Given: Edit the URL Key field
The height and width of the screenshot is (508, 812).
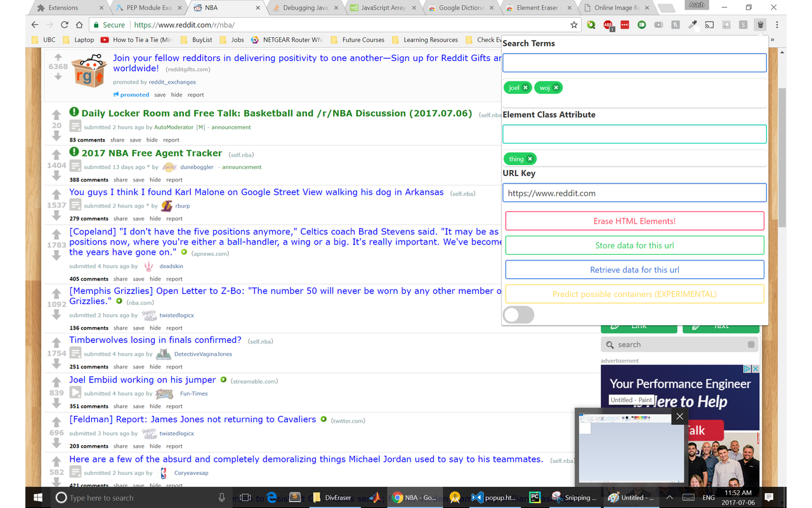Looking at the screenshot, I should point(634,192).
